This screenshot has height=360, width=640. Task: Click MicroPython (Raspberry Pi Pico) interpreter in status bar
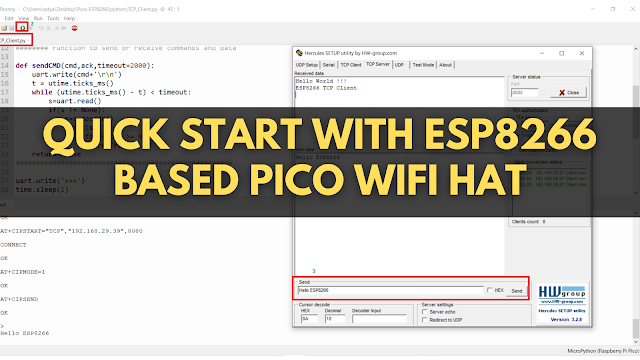click(603, 351)
